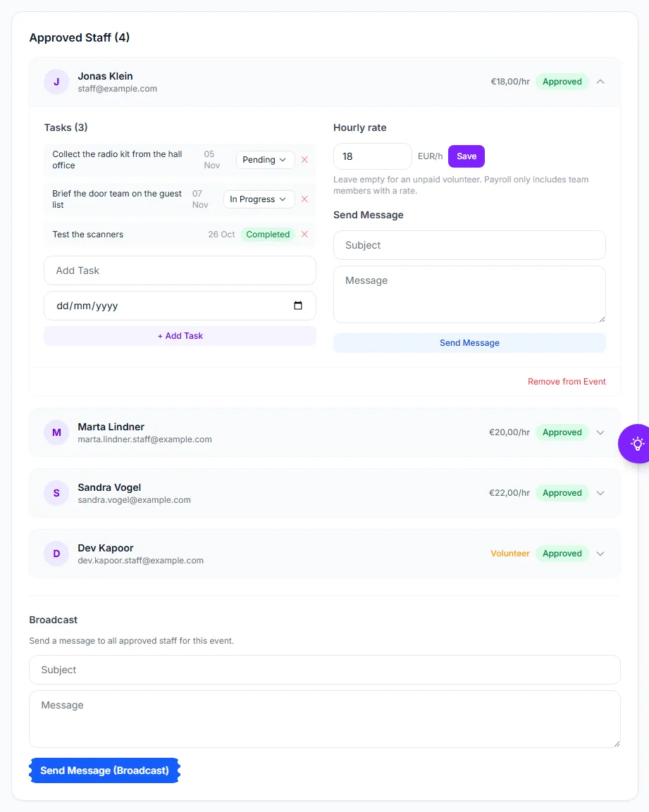Viewport: 649px width, 812px height.
Task: Delete the 'Brief the door team' task
Action: [x=305, y=199]
